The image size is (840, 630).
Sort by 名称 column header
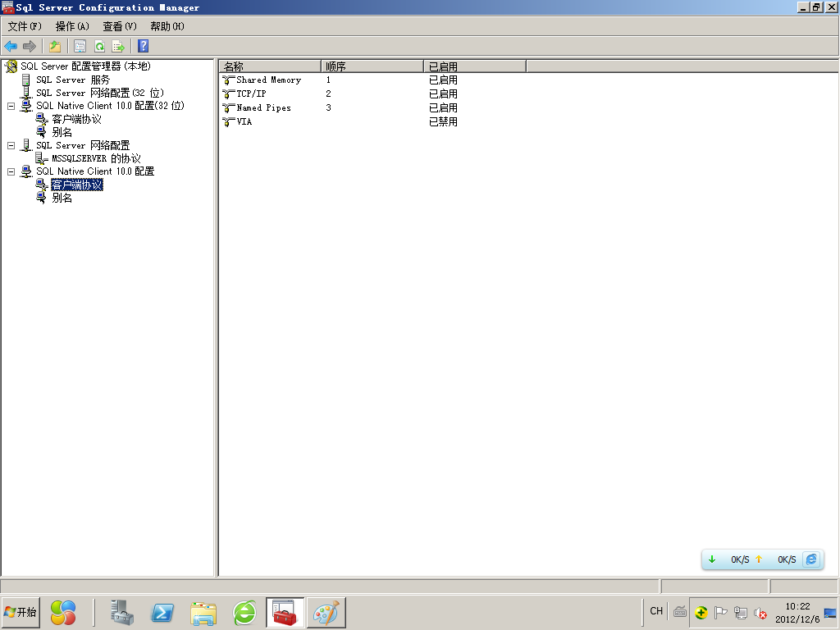point(270,66)
